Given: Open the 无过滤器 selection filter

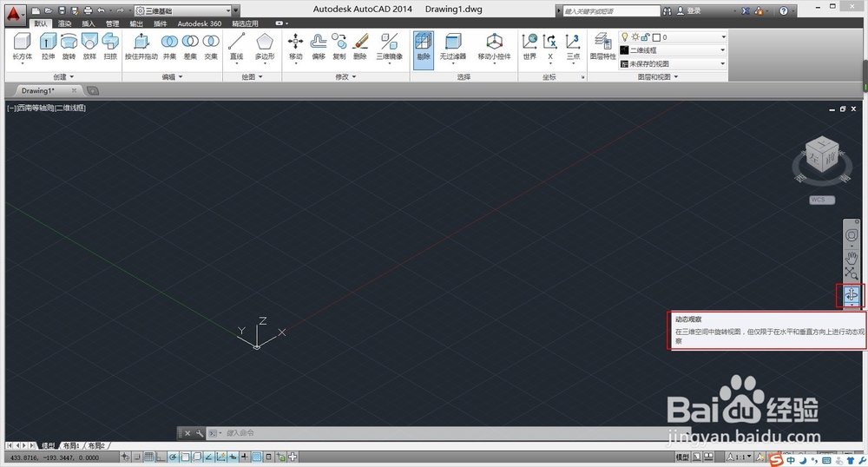Looking at the screenshot, I should point(453,47).
